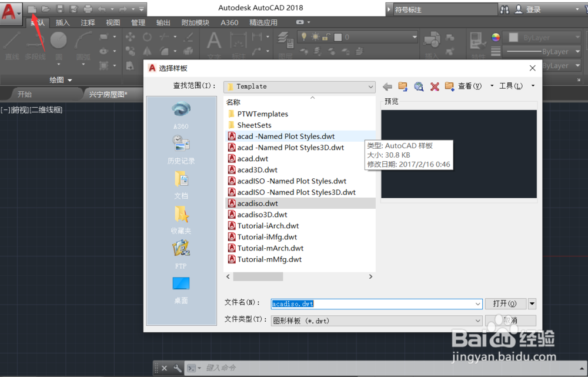Toggle layer freeze sun icon
The image size is (588, 377).
(315, 37)
